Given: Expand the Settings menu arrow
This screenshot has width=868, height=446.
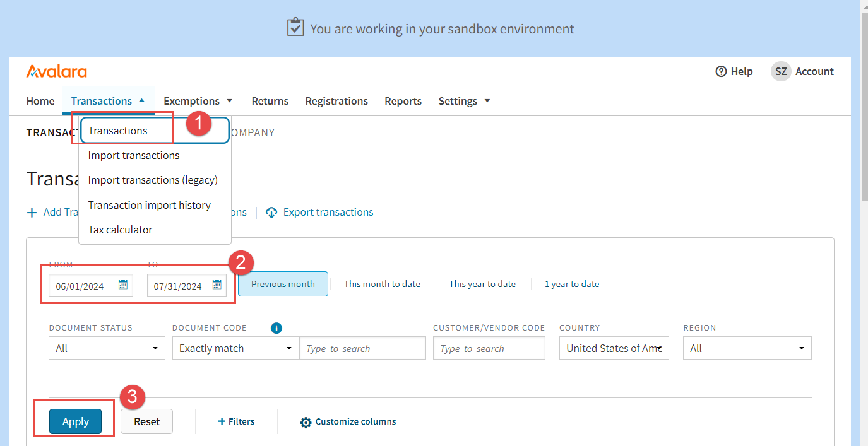Looking at the screenshot, I should (x=487, y=101).
